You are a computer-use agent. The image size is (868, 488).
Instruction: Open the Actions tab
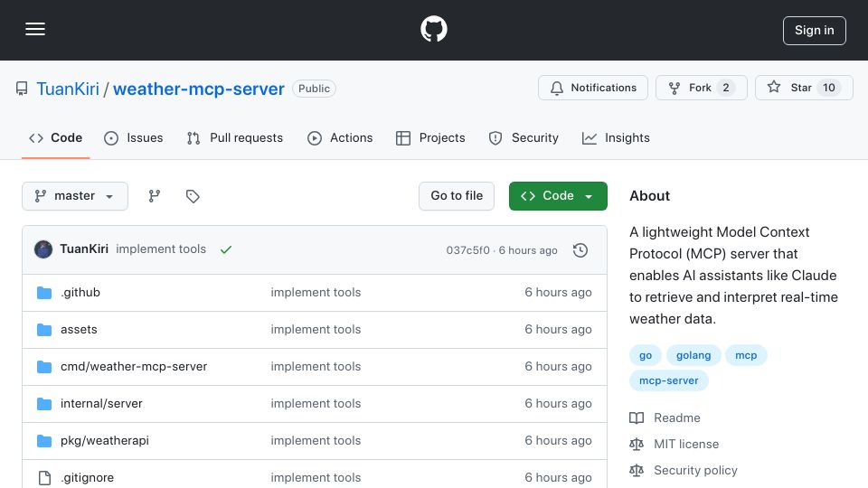340,137
